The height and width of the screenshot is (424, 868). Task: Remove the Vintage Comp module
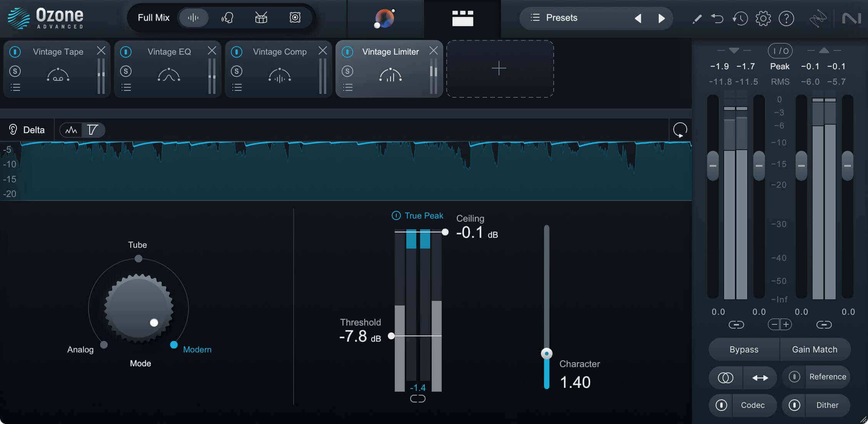pos(323,50)
